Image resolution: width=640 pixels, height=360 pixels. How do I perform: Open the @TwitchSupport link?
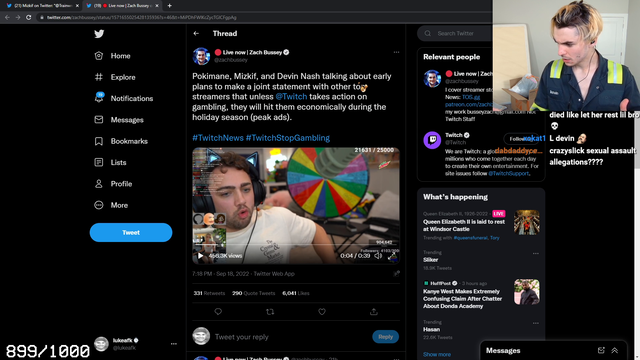coord(509,173)
